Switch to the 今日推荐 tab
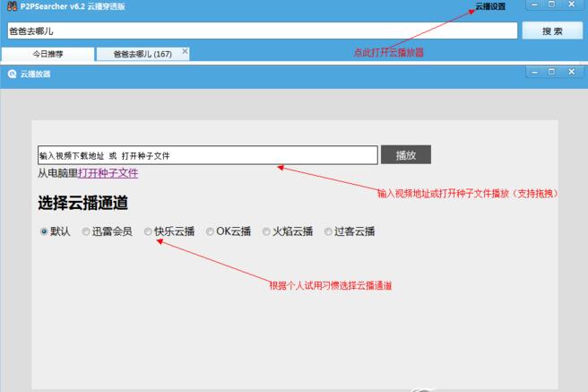588x392 pixels. pos(48,54)
